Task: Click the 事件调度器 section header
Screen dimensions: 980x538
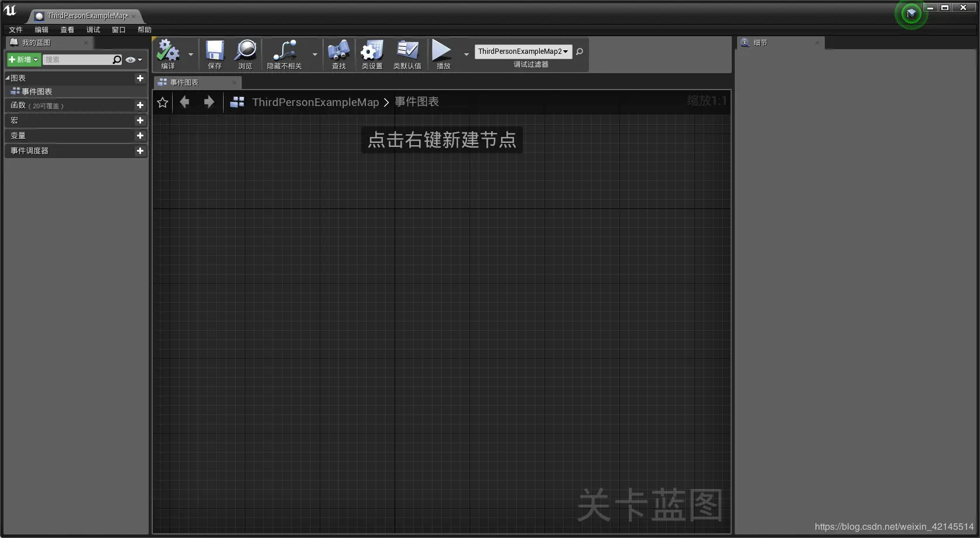Action: pyautogui.click(x=76, y=150)
